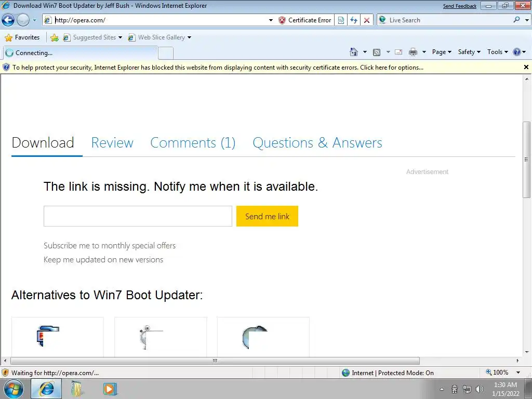The height and width of the screenshot is (399, 532).
Task: Open the recent pages dropdown arrow
Action: pyautogui.click(x=34, y=20)
